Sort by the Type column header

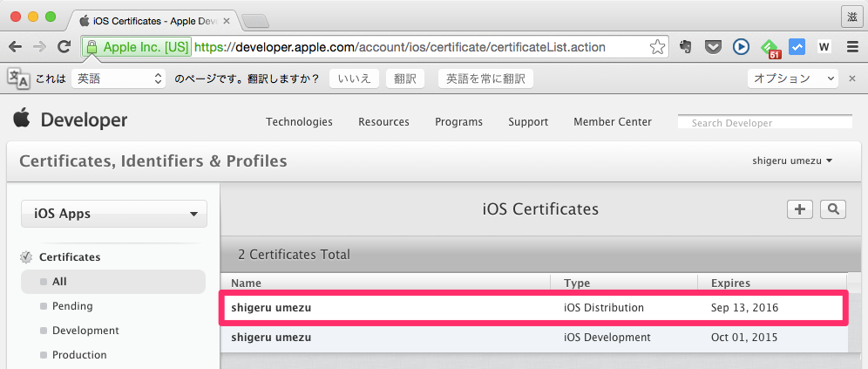624,284
